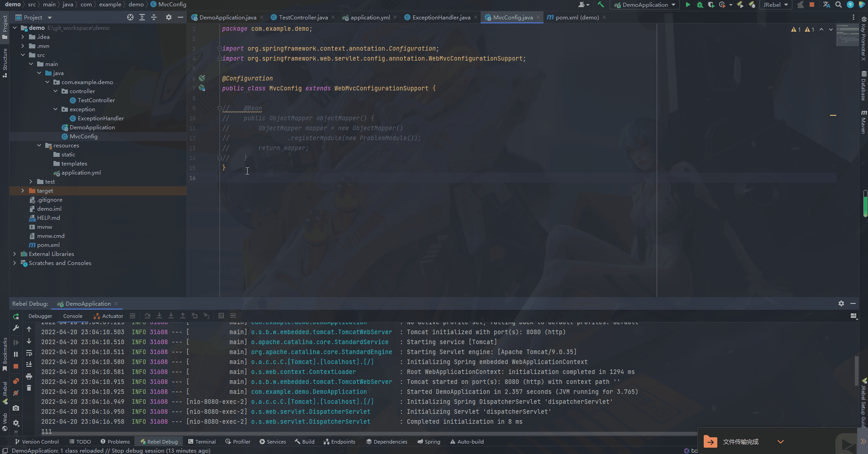Take a thread dump with the camera icon
This screenshot has width=868, height=454.
[x=16, y=407]
